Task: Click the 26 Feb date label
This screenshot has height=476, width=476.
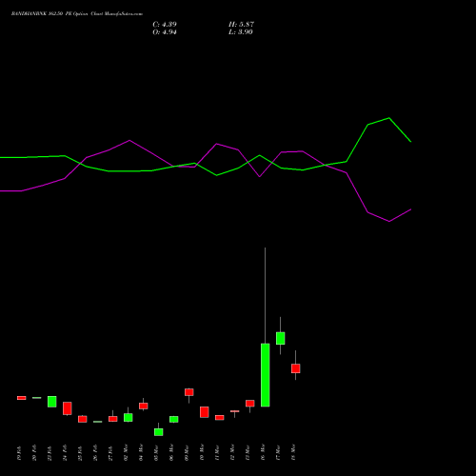Action: click(95, 453)
